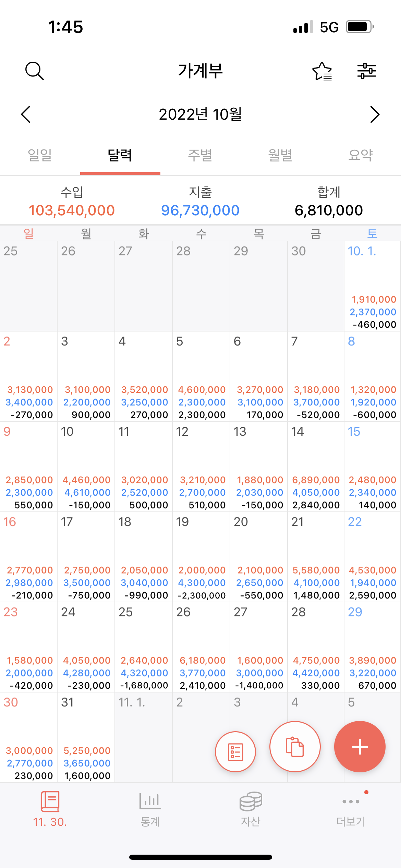This screenshot has height=868, width=401.
Task: Switch to the 요약 tab
Action: pyautogui.click(x=361, y=155)
